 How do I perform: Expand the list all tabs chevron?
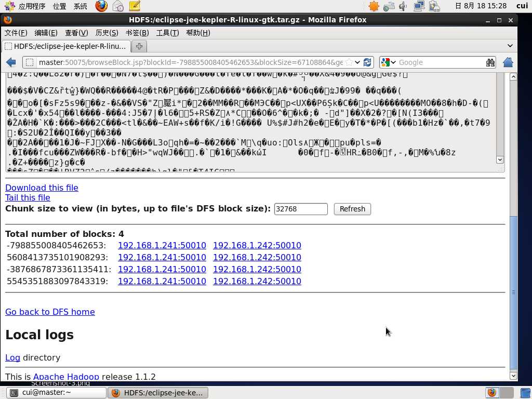(x=510, y=46)
